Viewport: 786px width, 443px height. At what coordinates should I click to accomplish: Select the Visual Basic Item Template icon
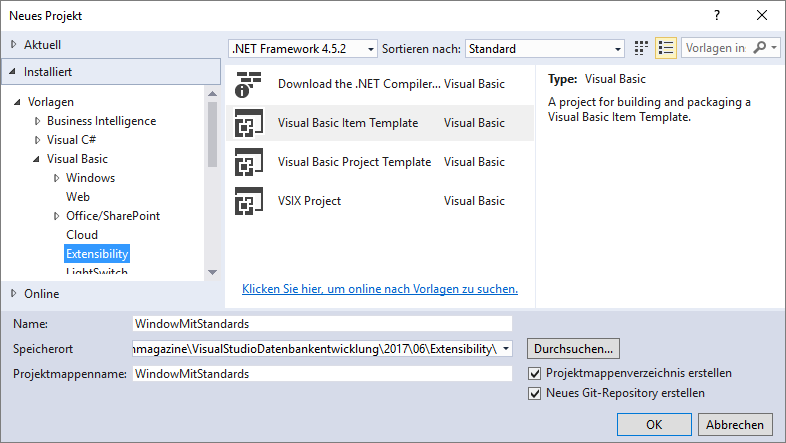point(248,123)
